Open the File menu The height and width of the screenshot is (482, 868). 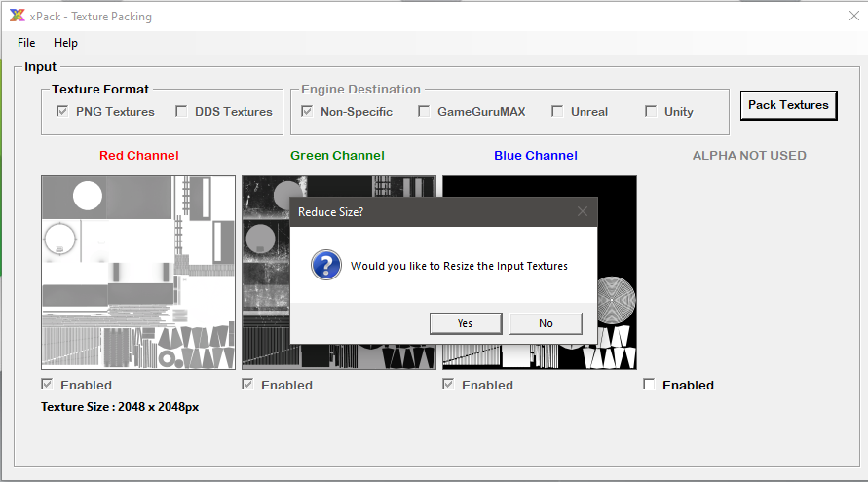[26, 43]
